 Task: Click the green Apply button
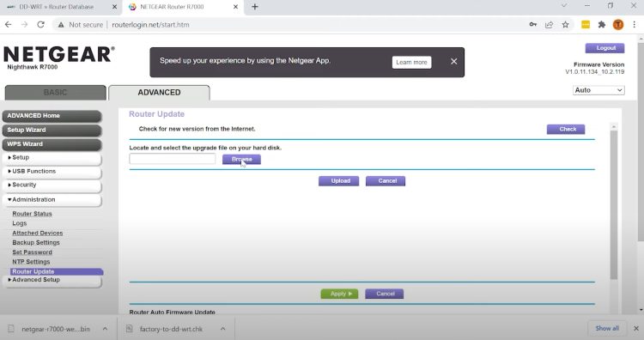click(x=339, y=294)
